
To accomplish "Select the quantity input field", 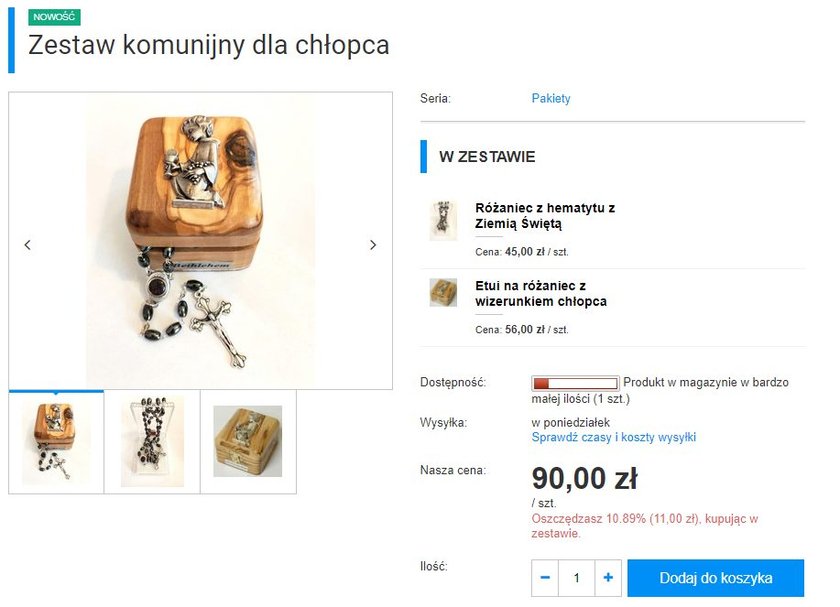I will click(x=576, y=578).
